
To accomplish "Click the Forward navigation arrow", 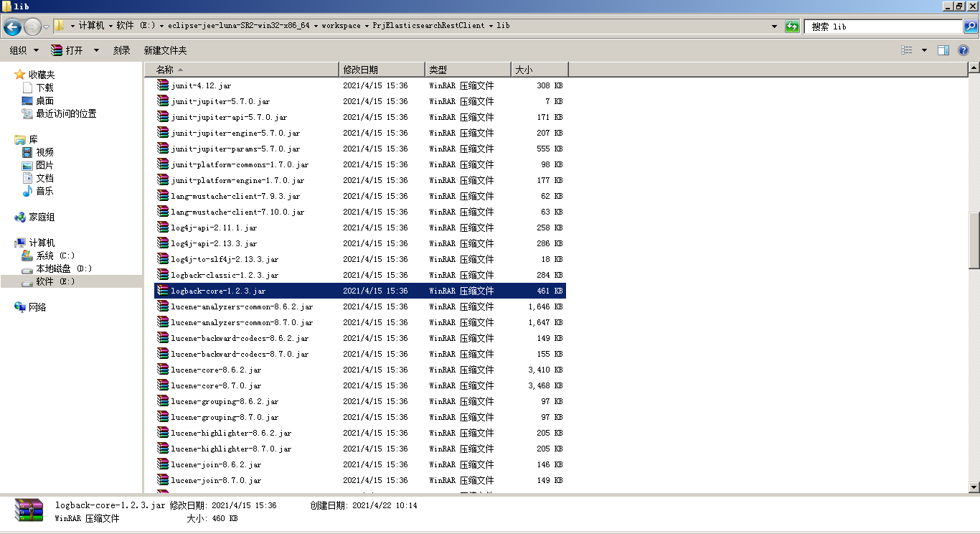I will tap(32, 26).
